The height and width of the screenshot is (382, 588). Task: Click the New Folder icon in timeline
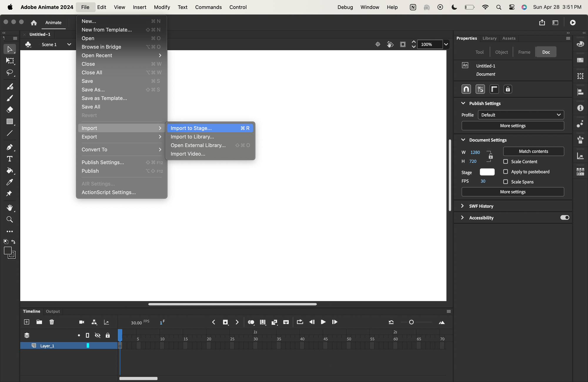click(x=39, y=322)
